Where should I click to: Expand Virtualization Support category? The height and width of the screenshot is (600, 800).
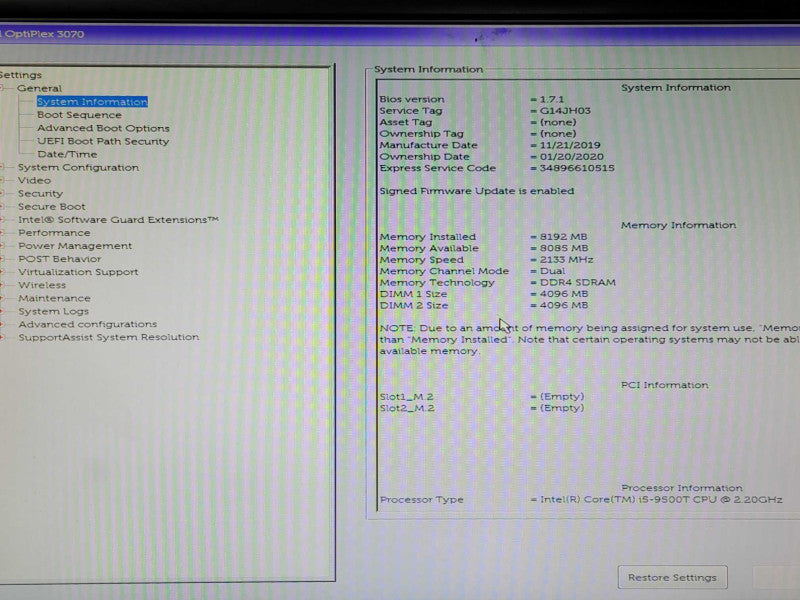point(79,272)
